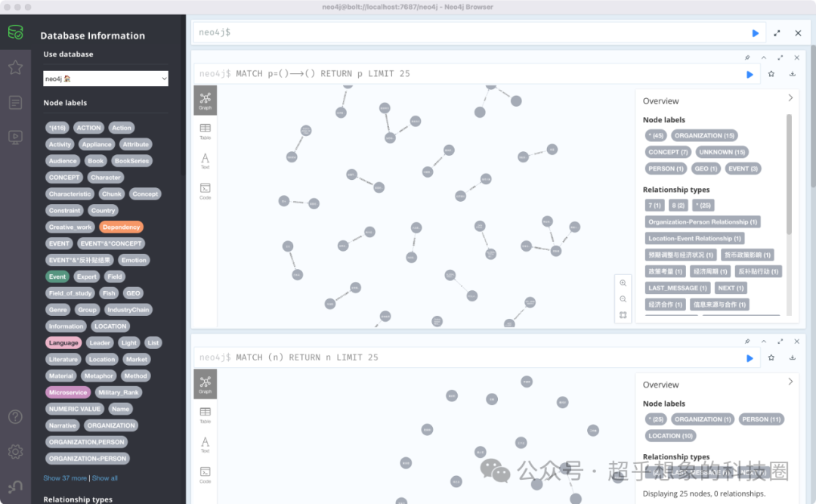The image size is (816, 504).
Task: Show all node labels
Action: tap(104, 478)
